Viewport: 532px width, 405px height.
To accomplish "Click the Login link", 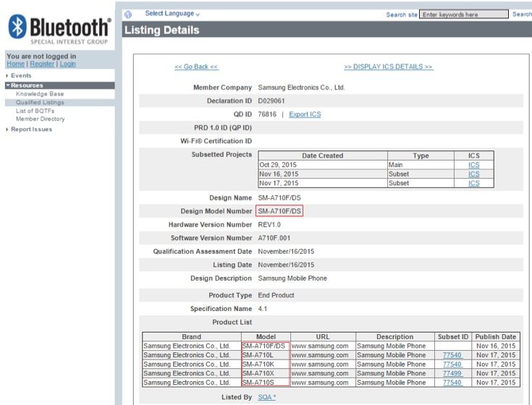I will (68, 64).
